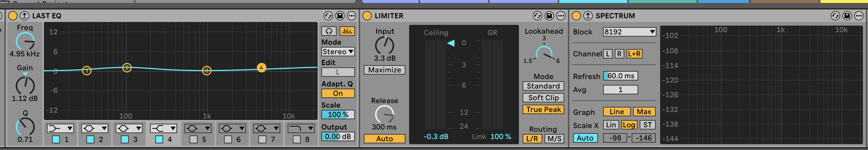Enable EQ band 5 activator

(194, 139)
